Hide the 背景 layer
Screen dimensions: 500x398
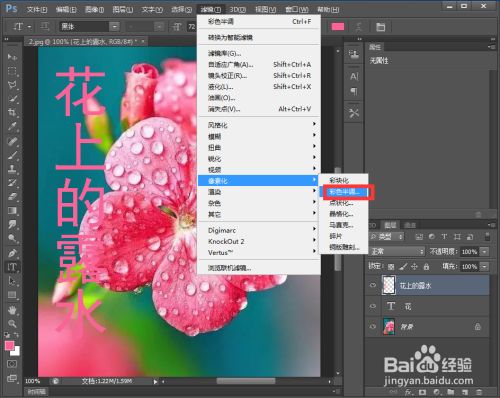373,326
